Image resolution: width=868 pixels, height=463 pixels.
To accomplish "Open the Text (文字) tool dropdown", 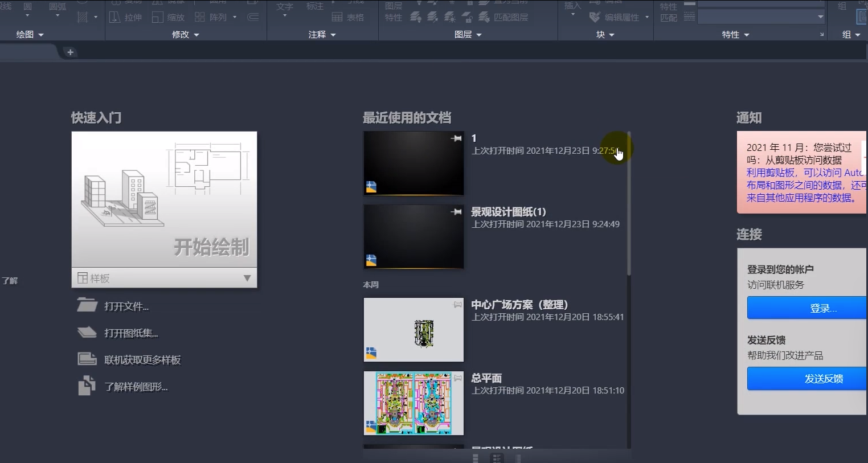I will tap(285, 15).
